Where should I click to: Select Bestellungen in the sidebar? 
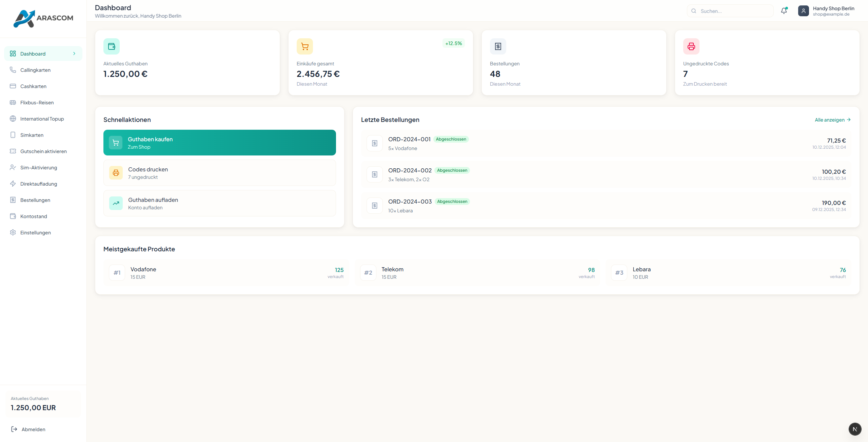[35, 200]
